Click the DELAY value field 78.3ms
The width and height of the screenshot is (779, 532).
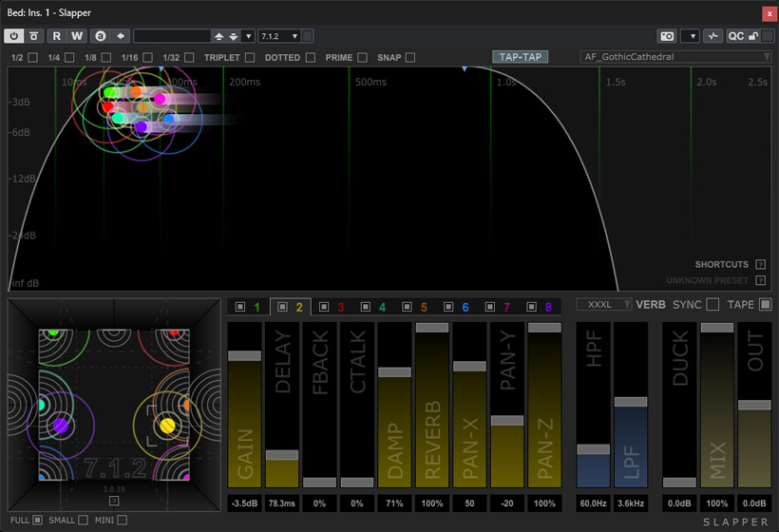coord(282,503)
